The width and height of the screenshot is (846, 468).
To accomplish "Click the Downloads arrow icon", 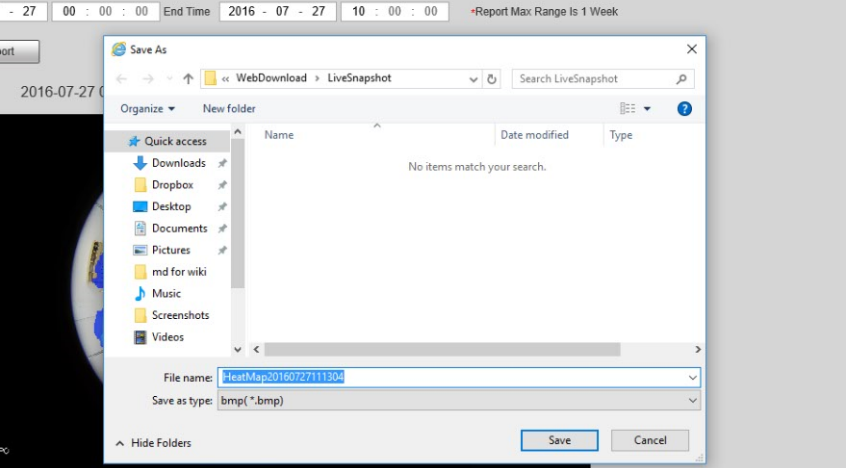I will click(140, 163).
